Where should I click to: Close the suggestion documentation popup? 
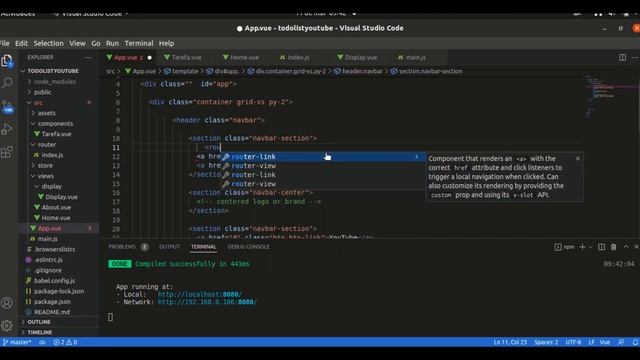pyautogui.click(x=578, y=158)
